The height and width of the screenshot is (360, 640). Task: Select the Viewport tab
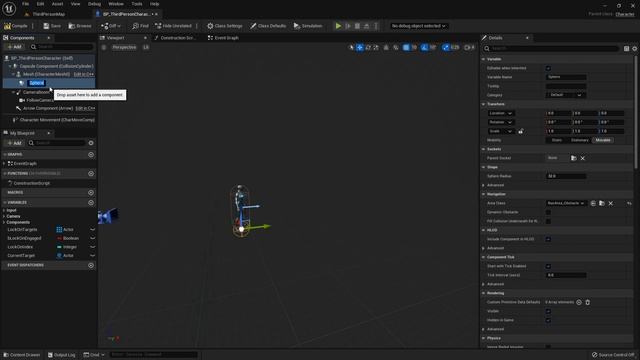116,38
